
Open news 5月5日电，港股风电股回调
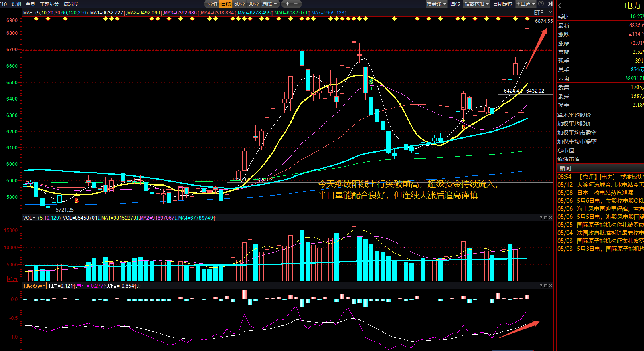(601, 217)
